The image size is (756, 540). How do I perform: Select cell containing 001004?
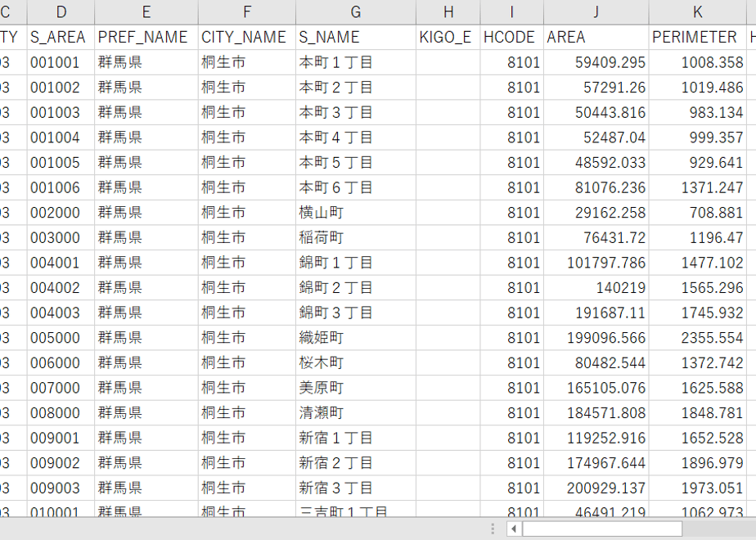click(61, 137)
